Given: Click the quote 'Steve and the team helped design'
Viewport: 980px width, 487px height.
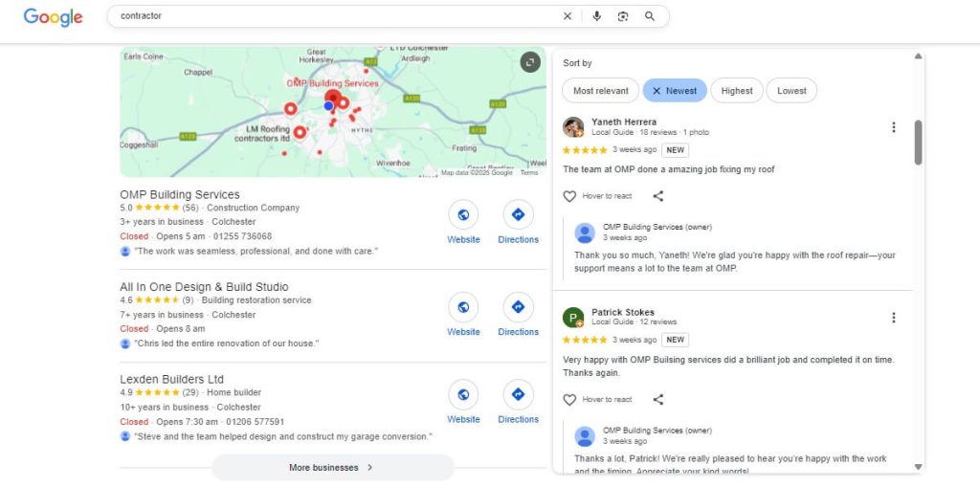Looking at the screenshot, I should coord(283,436).
